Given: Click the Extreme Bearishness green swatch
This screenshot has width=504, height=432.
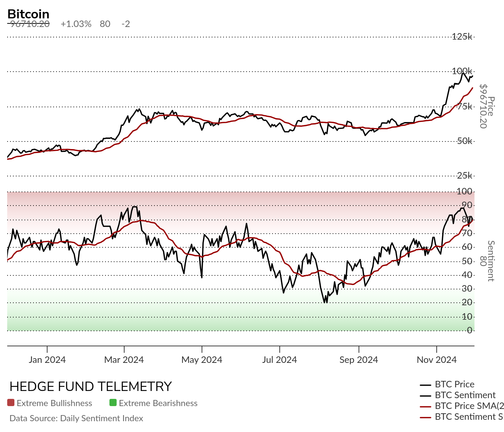Looking at the screenshot, I should pos(113,402).
